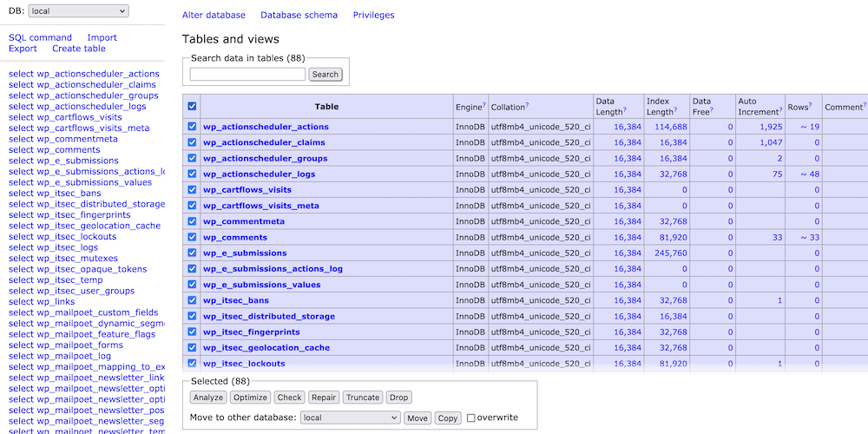Open the DB selector dropdown showing local

(78, 10)
